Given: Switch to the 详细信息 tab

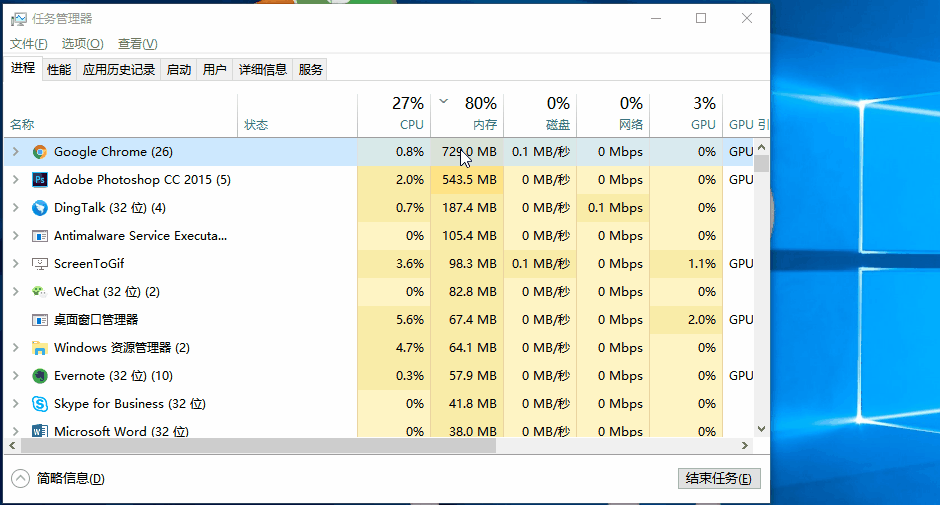Looking at the screenshot, I should click(263, 70).
